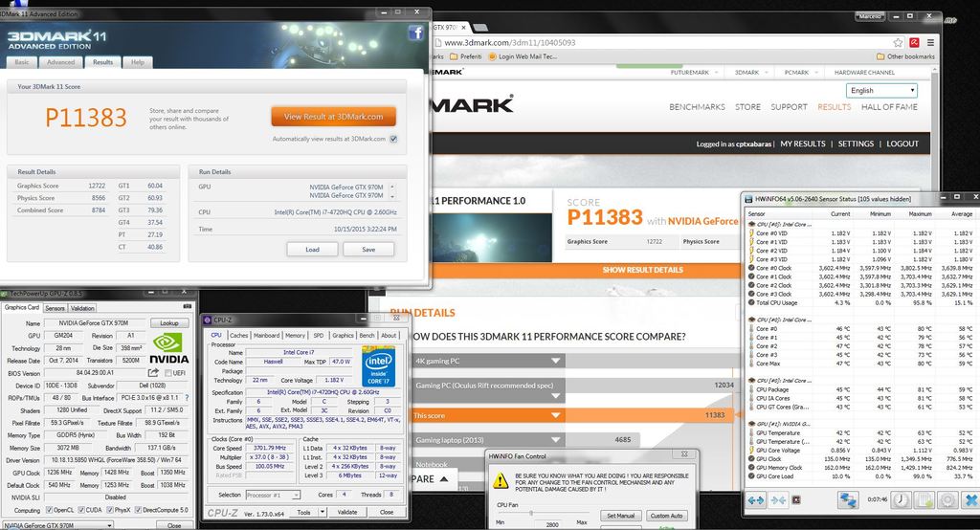Click the Custom Auto button in Fan Control
This screenshot has height=530, width=980.
[666, 516]
